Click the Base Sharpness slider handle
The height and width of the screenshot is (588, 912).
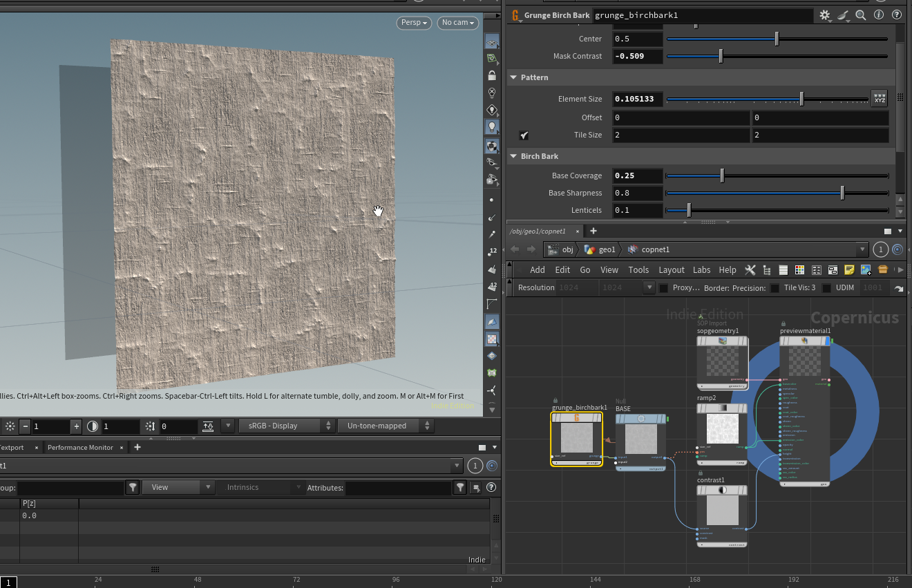[842, 193]
